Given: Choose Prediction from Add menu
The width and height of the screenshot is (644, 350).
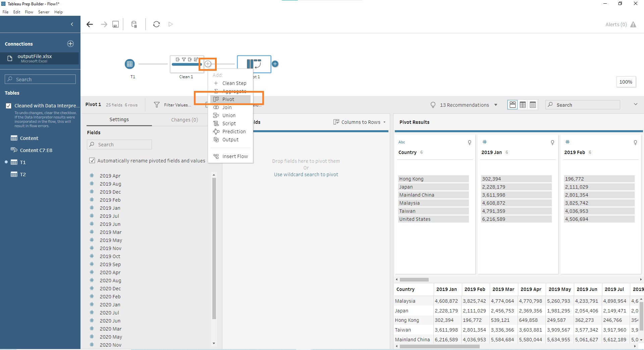Looking at the screenshot, I should click(x=230, y=132).
